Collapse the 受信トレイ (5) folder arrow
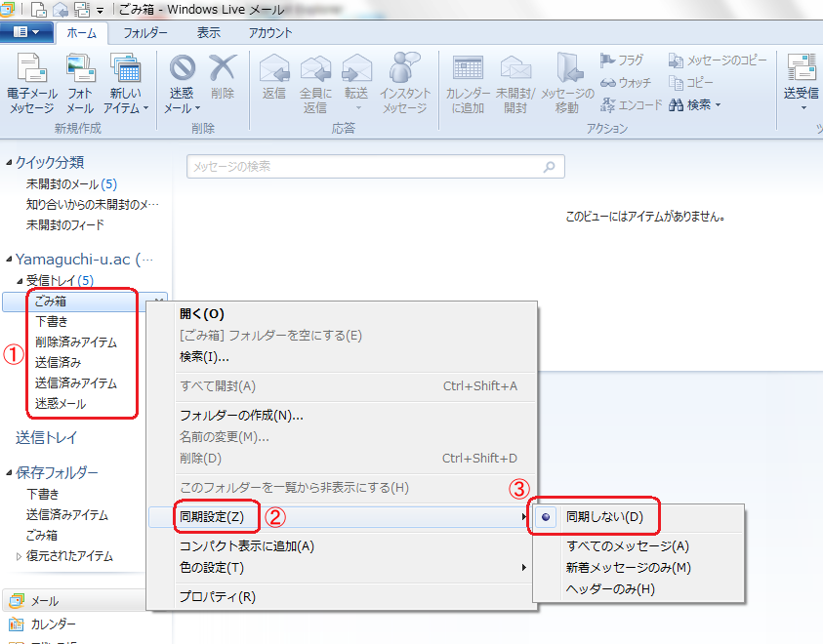Viewport: 823px width, 644px height. (20, 281)
